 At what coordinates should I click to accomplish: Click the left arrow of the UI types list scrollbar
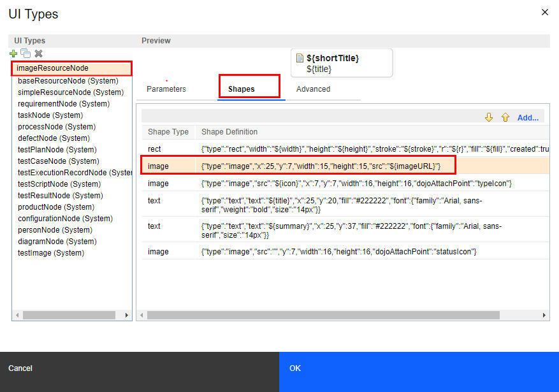[x=17, y=316]
